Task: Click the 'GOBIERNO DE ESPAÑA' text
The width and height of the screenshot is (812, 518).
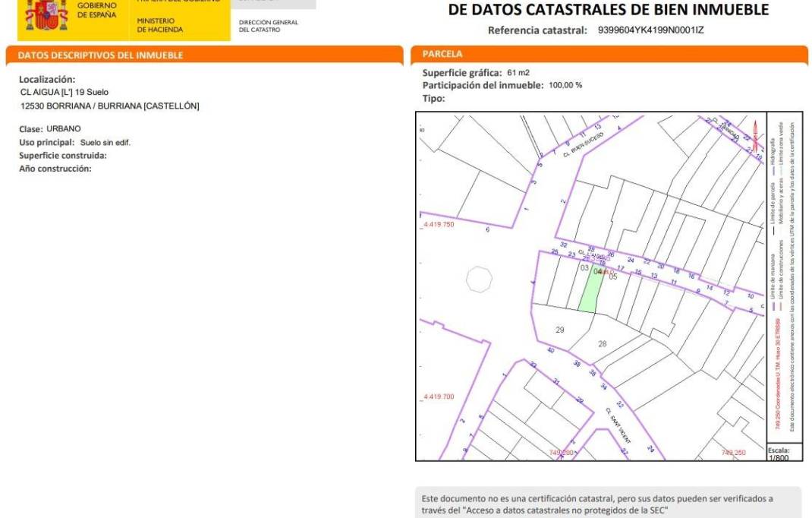Action: 97,11
